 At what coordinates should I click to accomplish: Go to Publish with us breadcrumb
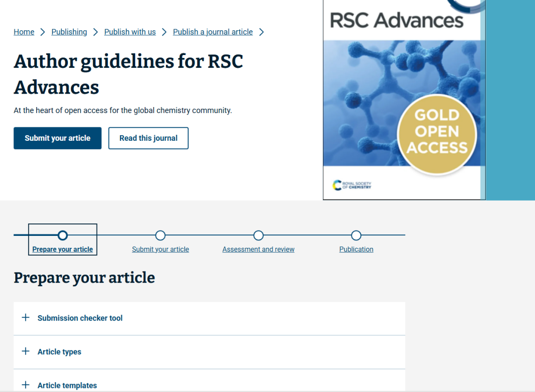[x=130, y=32]
